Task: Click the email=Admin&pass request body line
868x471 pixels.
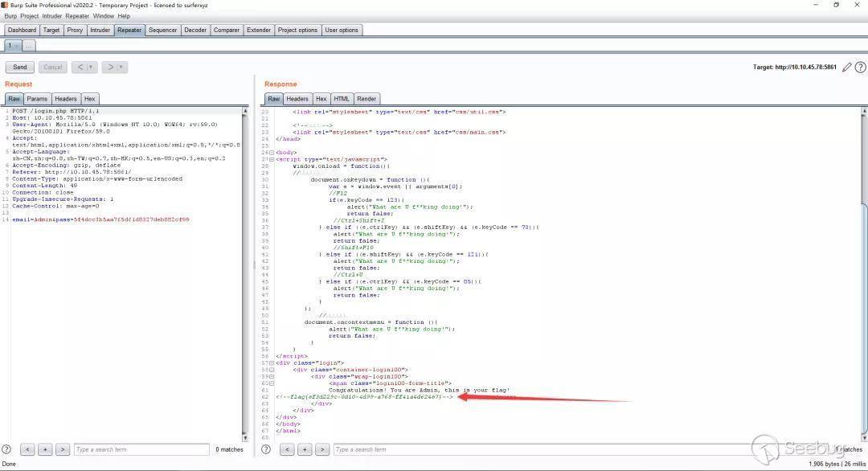Action: pyautogui.click(x=100, y=219)
